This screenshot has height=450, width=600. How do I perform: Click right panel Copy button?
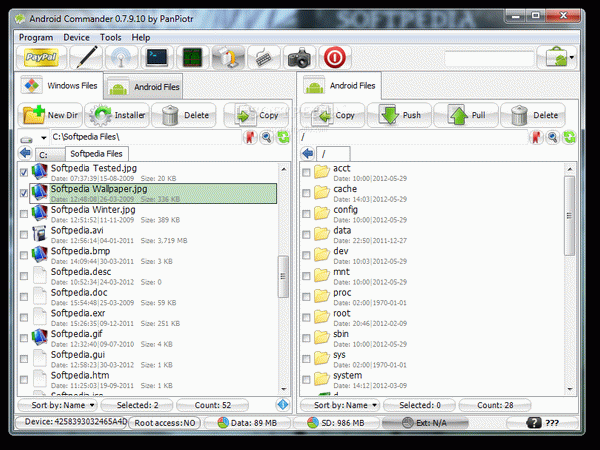click(332, 115)
